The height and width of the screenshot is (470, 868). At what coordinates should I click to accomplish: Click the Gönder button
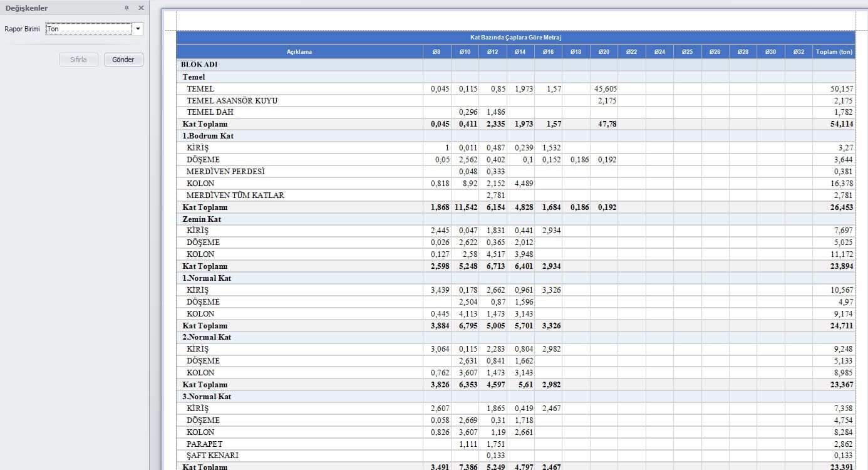tap(123, 60)
